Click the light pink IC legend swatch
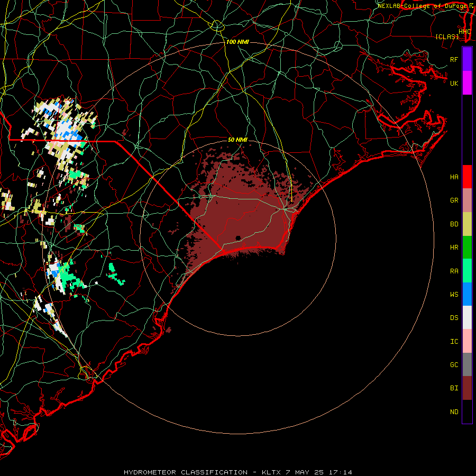This screenshot has width=476, height=476. (467, 341)
